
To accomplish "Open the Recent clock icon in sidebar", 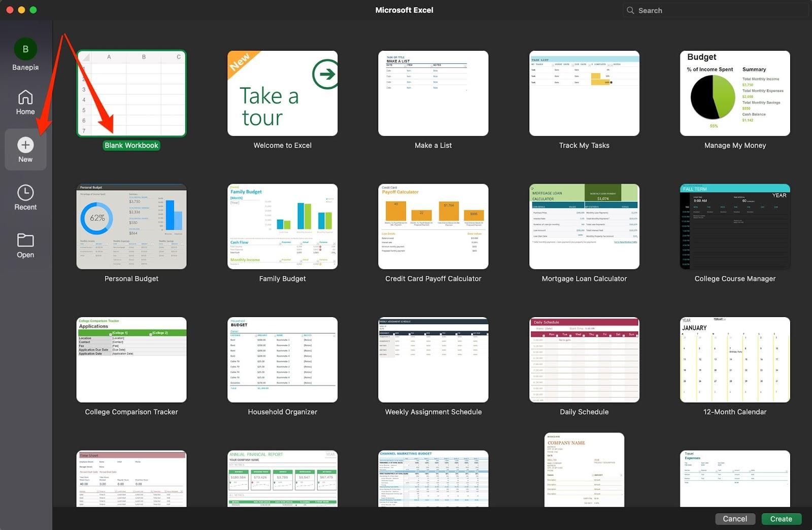I will [25, 193].
